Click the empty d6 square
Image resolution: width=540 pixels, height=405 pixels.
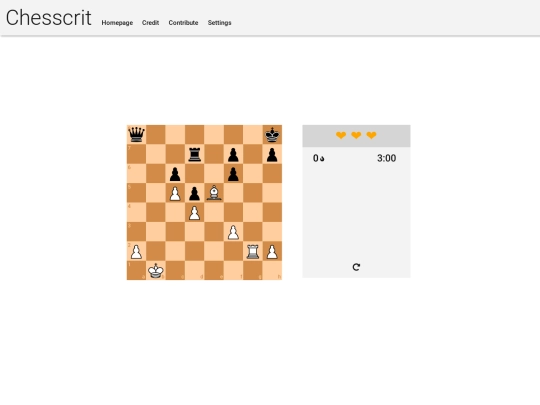pyautogui.click(x=195, y=174)
